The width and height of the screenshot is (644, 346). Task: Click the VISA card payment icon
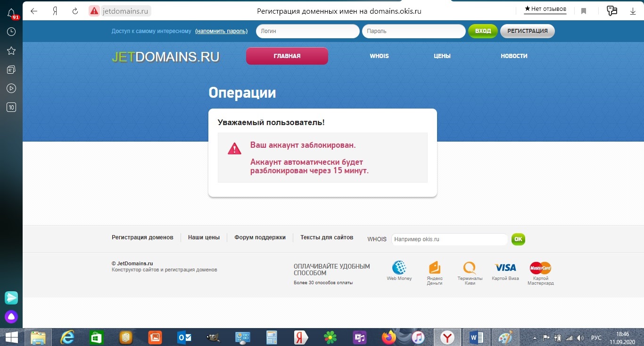point(505,268)
